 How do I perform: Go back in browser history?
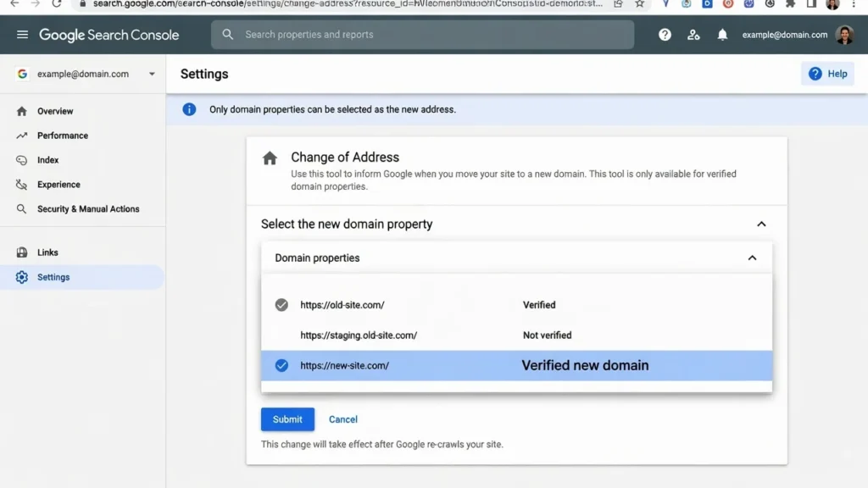pos(14,4)
